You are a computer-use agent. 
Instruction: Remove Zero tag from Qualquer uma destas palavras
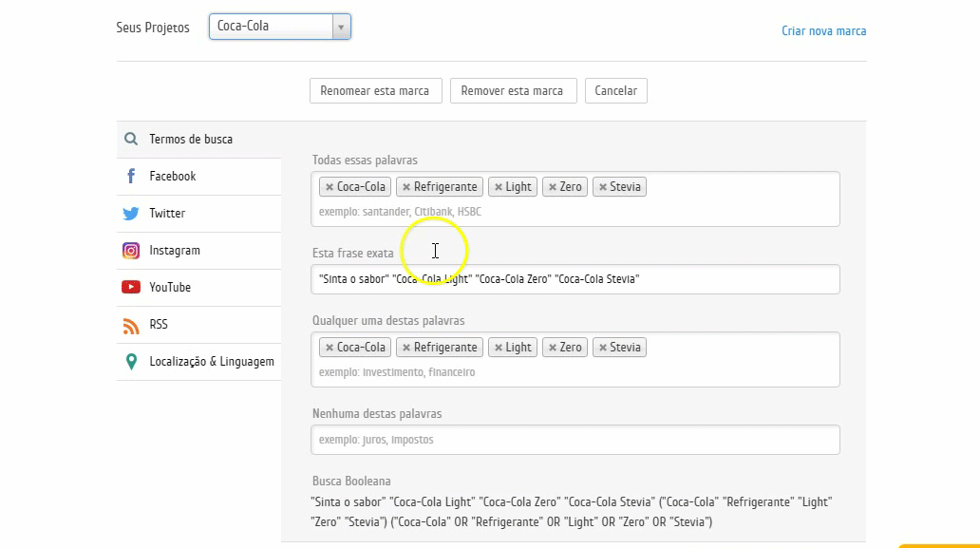coord(553,348)
